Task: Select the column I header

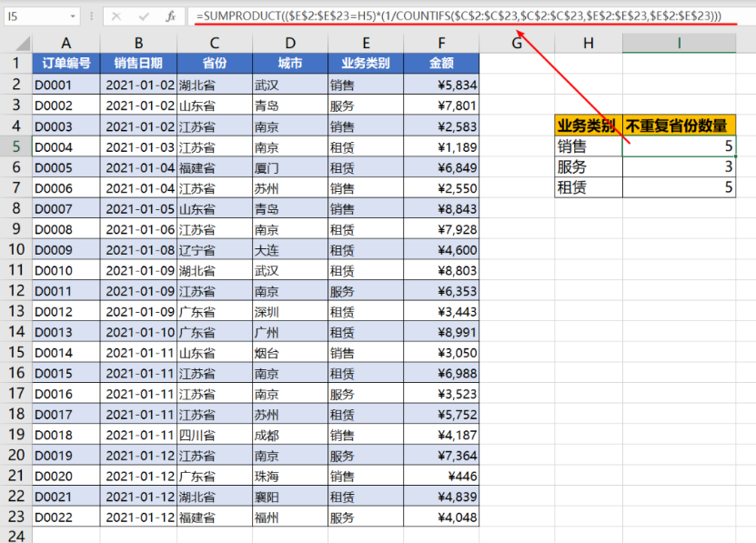Action: click(679, 42)
